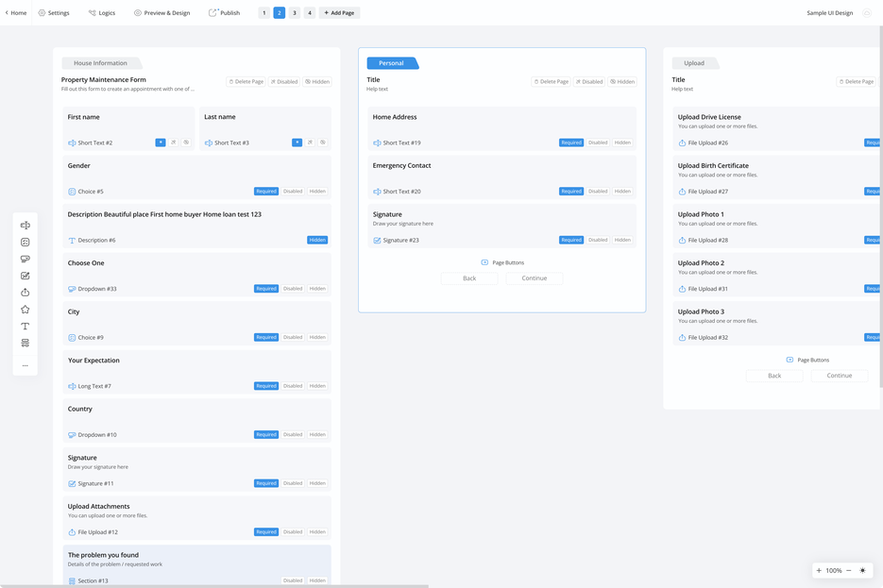Select the Signature field tool in sidebar
The width and height of the screenshot is (883, 588).
tap(25, 276)
